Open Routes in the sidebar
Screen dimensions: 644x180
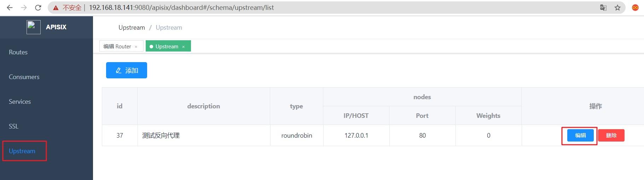pyautogui.click(x=18, y=52)
